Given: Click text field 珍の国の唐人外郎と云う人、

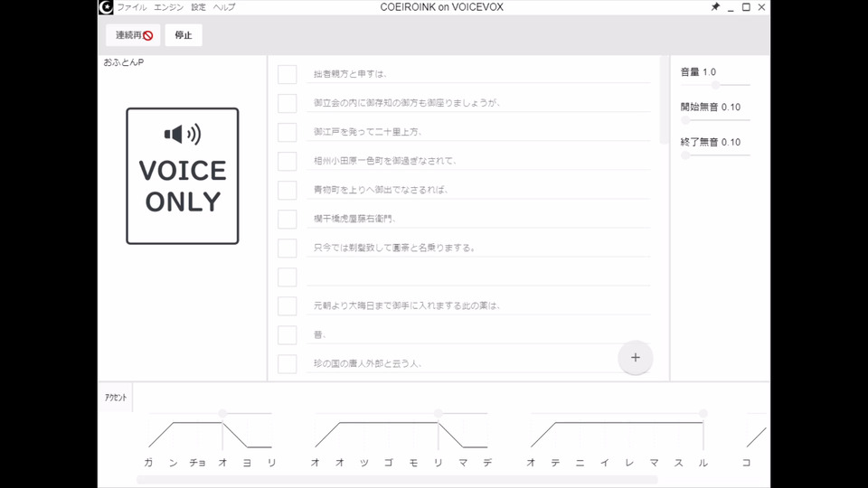Looking at the screenshot, I should point(478,363).
